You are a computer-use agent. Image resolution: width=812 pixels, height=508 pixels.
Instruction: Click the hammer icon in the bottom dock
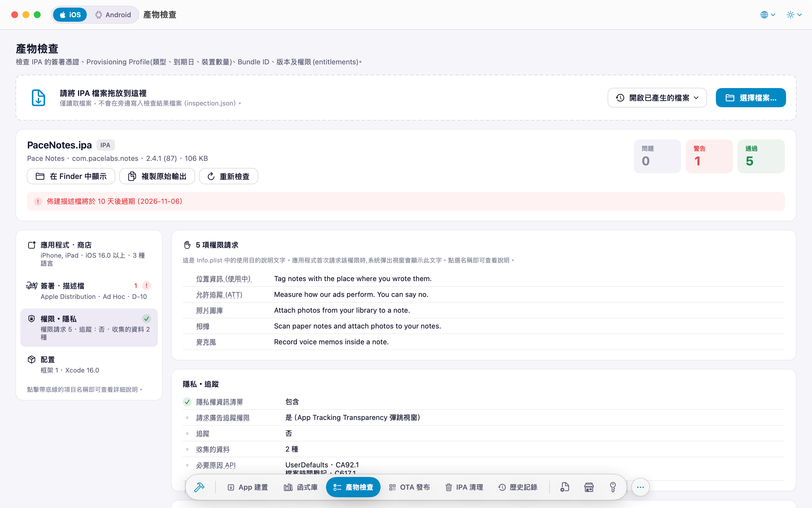click(199, 487)
